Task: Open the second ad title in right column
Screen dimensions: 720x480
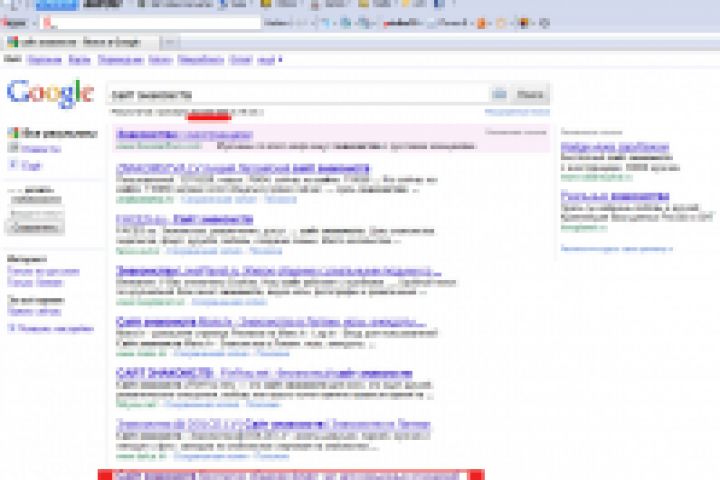Action: coord(615,197)
